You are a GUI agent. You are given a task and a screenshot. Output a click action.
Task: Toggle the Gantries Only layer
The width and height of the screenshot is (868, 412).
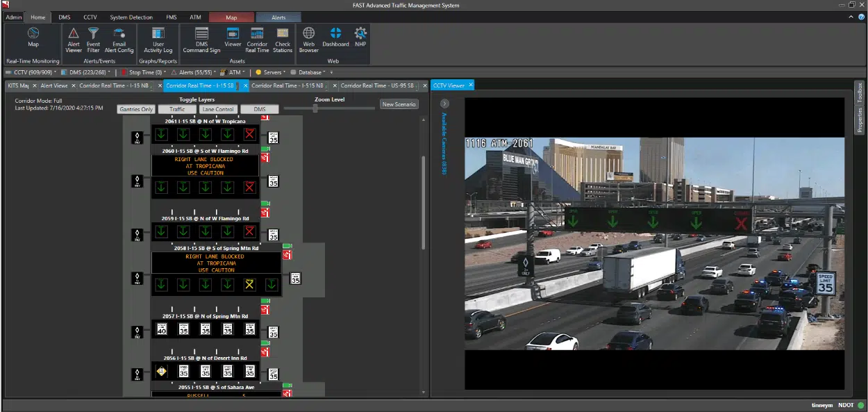pos(137,109)
